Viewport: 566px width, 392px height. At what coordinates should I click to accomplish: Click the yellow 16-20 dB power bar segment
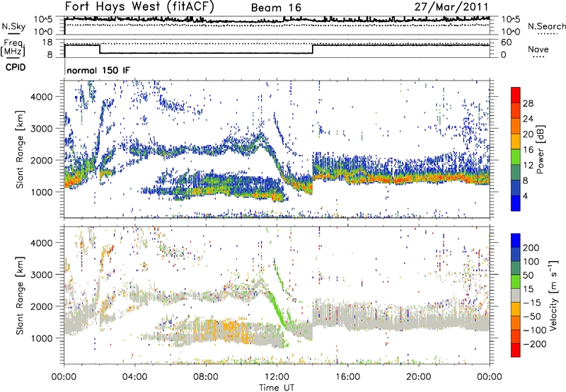[516, 142]
